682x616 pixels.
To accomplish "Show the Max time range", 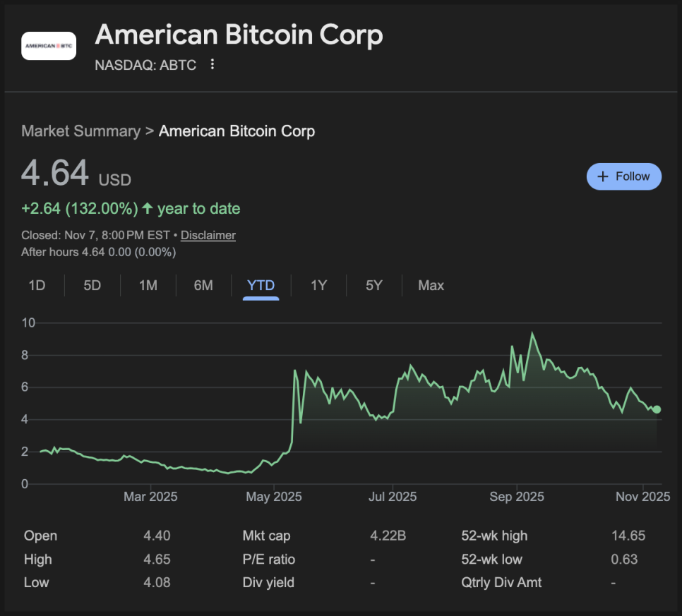I will click(x=431, y=286).
